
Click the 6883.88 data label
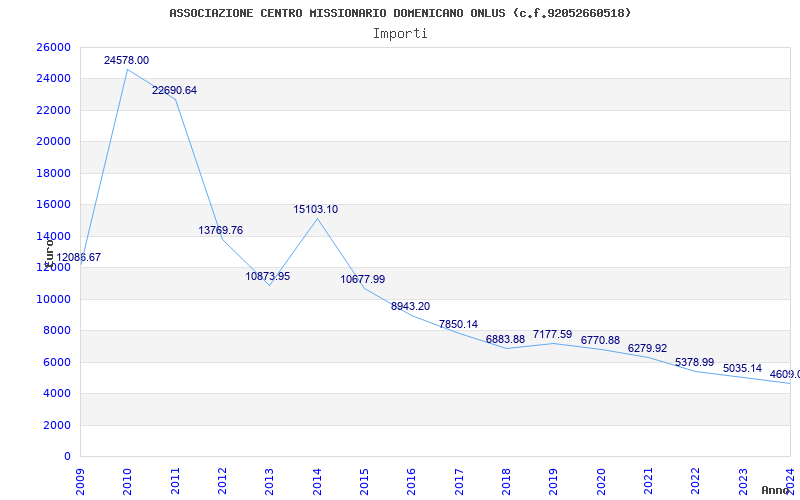click(x=505, y=339)
